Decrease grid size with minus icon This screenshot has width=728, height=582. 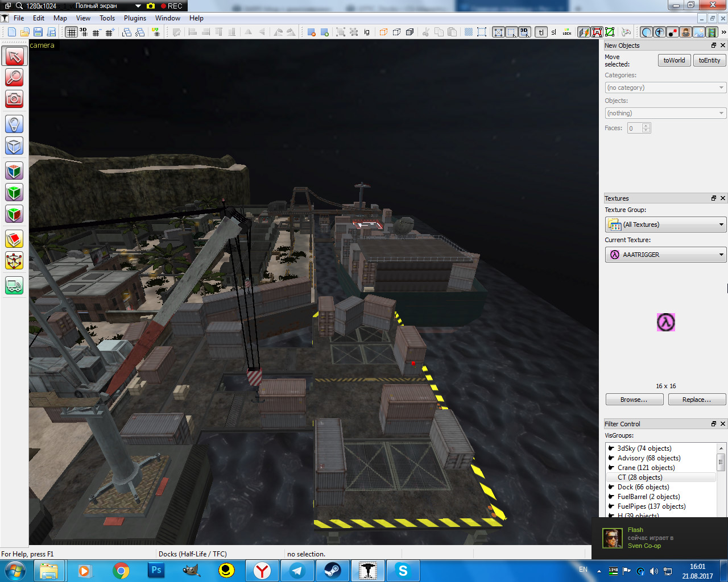(x=96, y=32)
